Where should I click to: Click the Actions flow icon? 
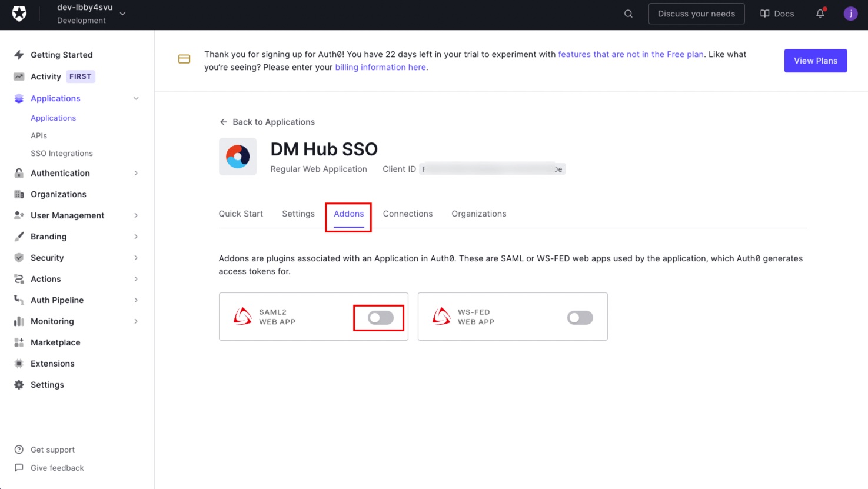[19, 279]
